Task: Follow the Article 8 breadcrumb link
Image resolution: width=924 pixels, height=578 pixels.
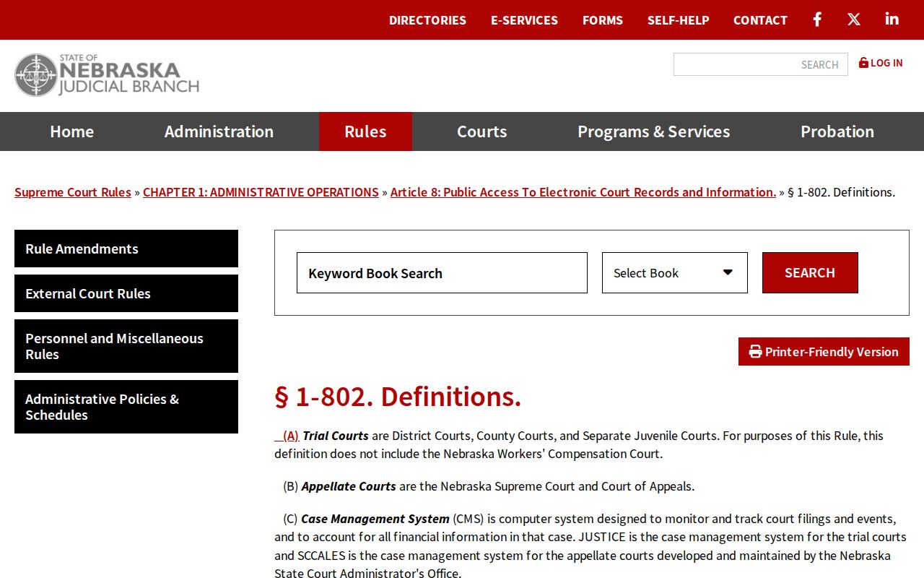Action: (x=583, y=192)
